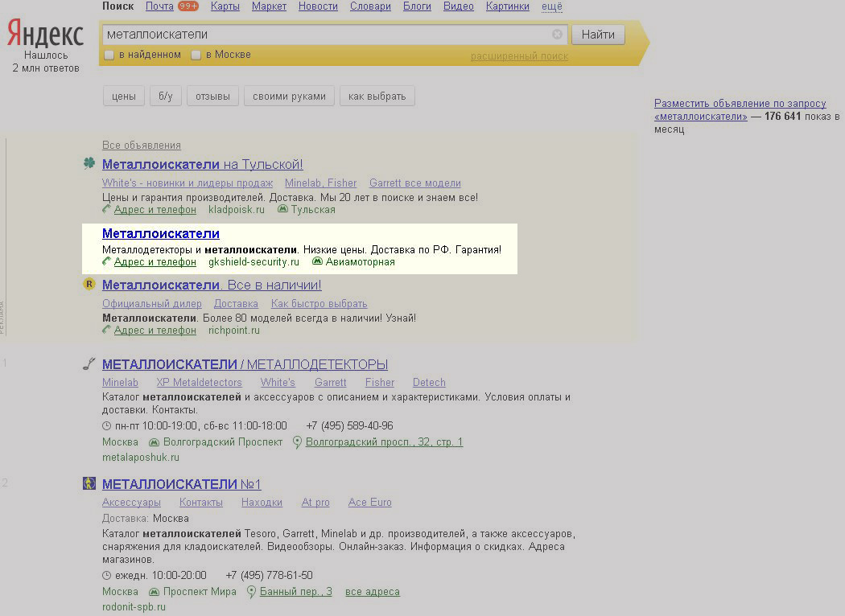Click the 'как выбрать' suggestion button
The image size is (845, 616).
(377, 97)
